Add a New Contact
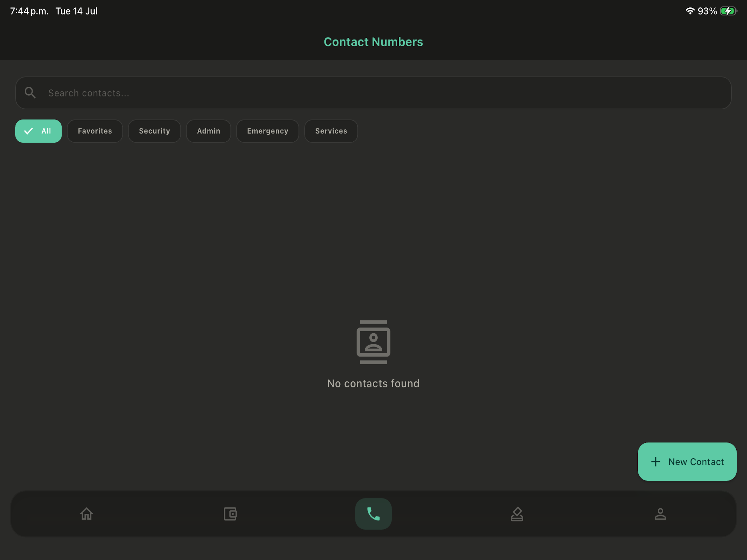747x560 pixels. click(x=687, y=461)
